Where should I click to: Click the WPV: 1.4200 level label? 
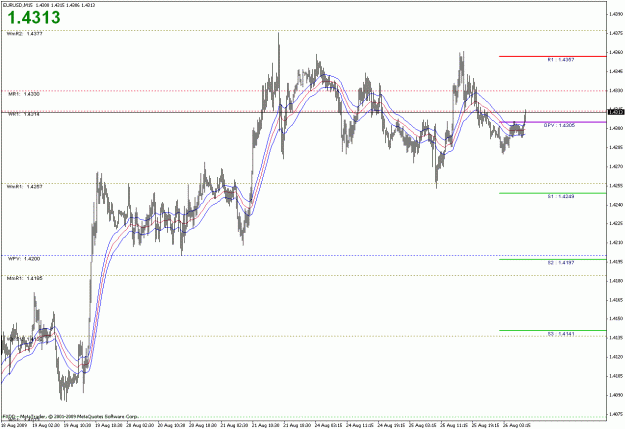pyautogui.click(x=24, y=259)
